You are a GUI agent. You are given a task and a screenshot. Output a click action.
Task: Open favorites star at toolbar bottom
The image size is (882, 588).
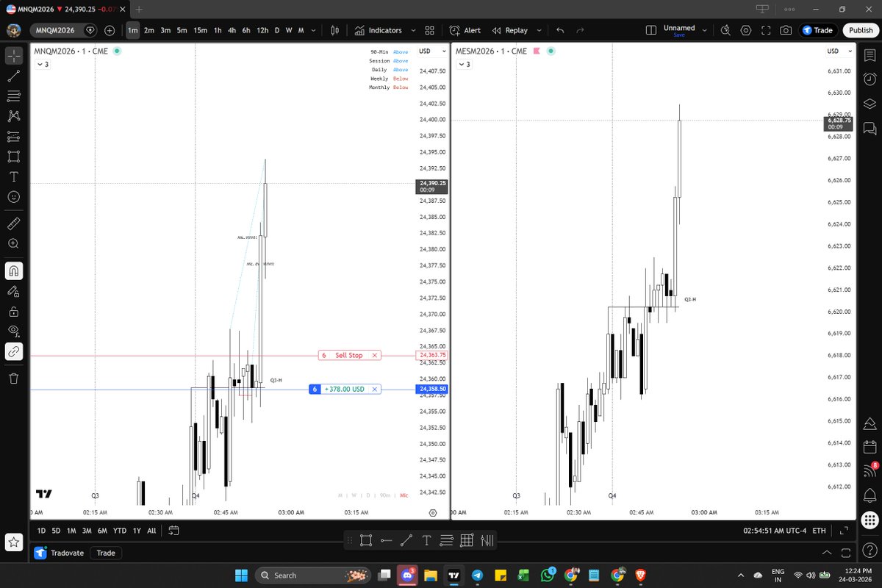13,542
